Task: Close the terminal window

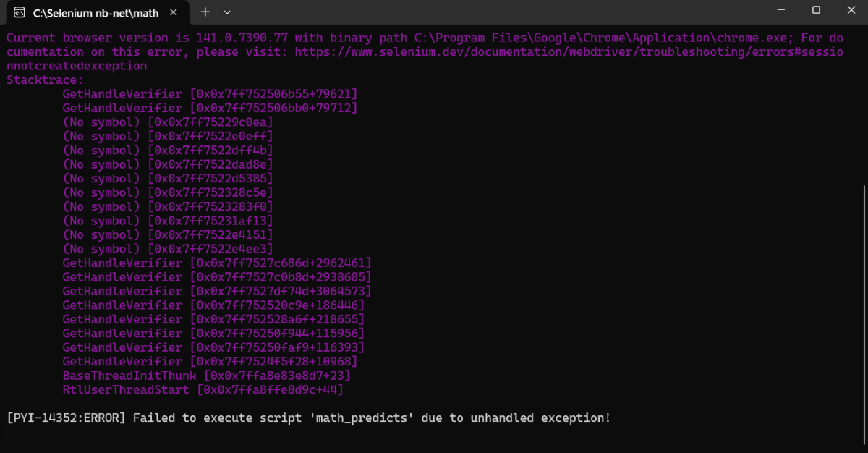Action: coord(849,10)
